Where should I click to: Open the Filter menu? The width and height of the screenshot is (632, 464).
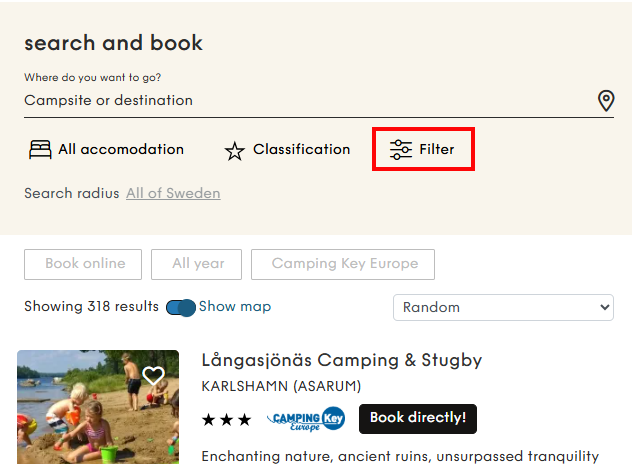(436, 150)
